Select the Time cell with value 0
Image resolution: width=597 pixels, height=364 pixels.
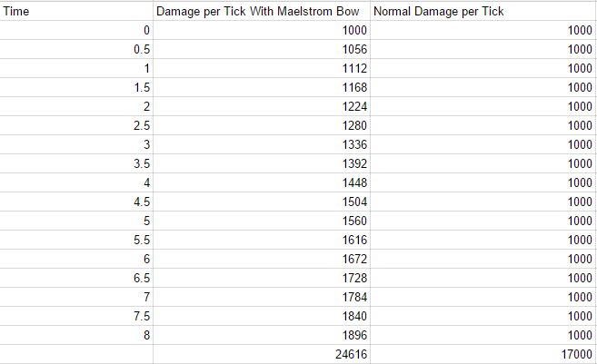pos(76,30)
